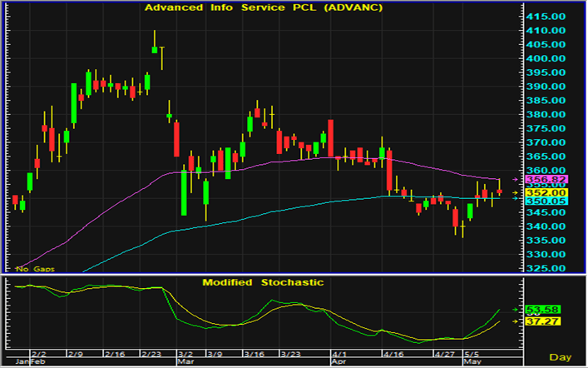Click the yellow arrow marker beside 352.00
Screen dimensions: 588x368
coord(516,192)
